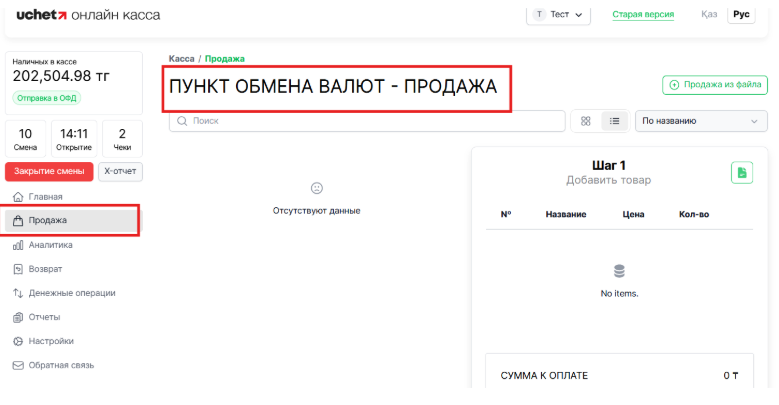Click the Название column header

coord(566,215)
